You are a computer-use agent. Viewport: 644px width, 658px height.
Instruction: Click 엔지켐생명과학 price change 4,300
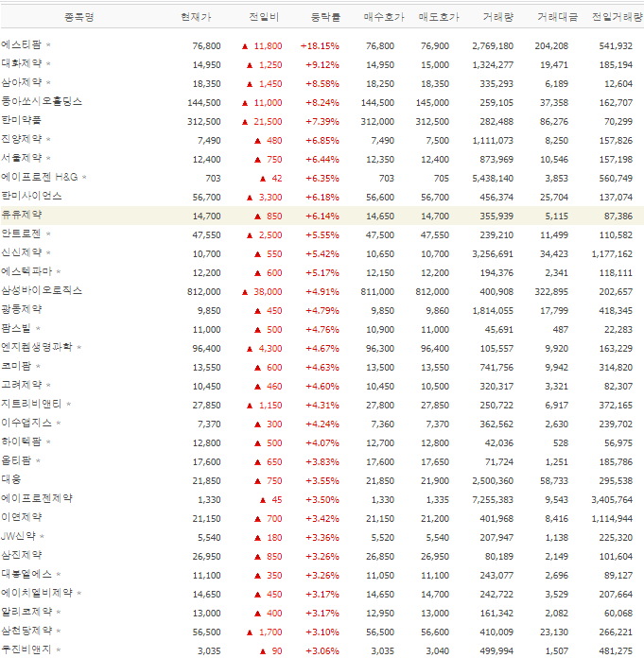pos(270,349)
